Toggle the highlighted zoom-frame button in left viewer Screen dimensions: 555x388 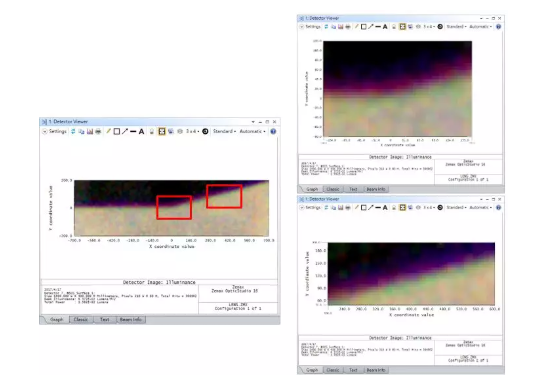tap(162, 131)
